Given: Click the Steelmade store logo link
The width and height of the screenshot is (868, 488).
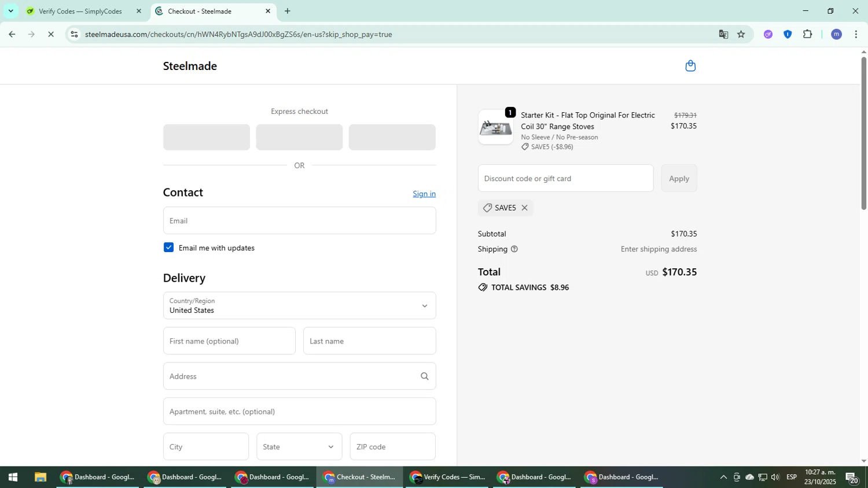Looking at the screenshot, I should coord(190,66).
